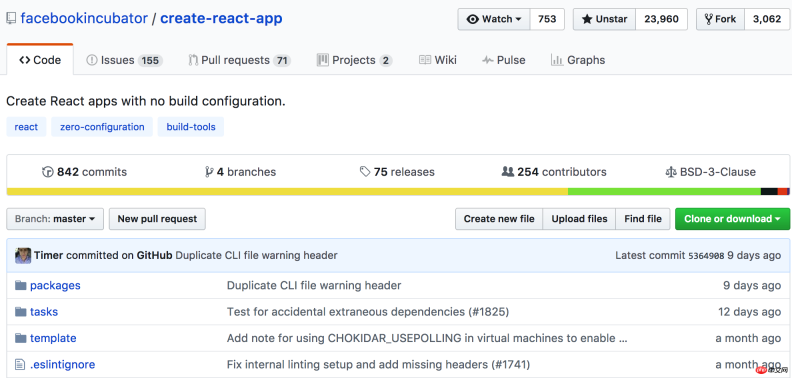
Task: Click the New pull request button
Action: [x=157, y=219]
